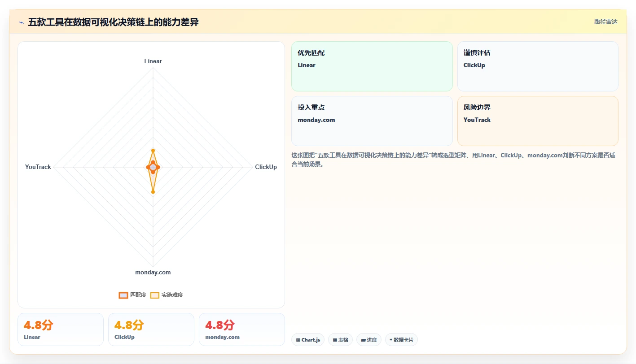Viewport: 636px width, 364px height.
Task: Click the Linear axis label on radar
Action: click(x=153, y=61)
